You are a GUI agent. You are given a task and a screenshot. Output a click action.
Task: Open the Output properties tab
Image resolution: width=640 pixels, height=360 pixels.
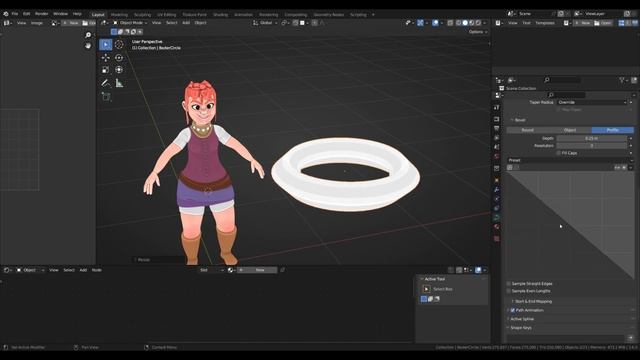tap(497, 129)
